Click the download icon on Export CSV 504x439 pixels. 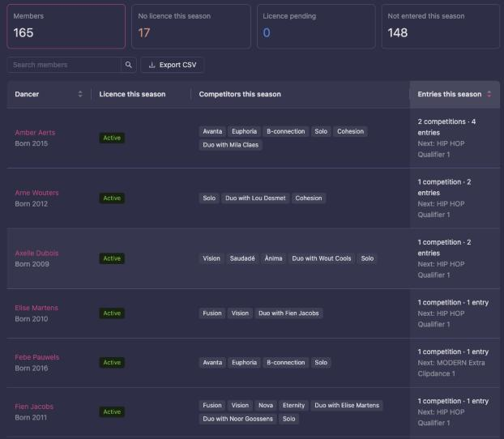[152, 65]
